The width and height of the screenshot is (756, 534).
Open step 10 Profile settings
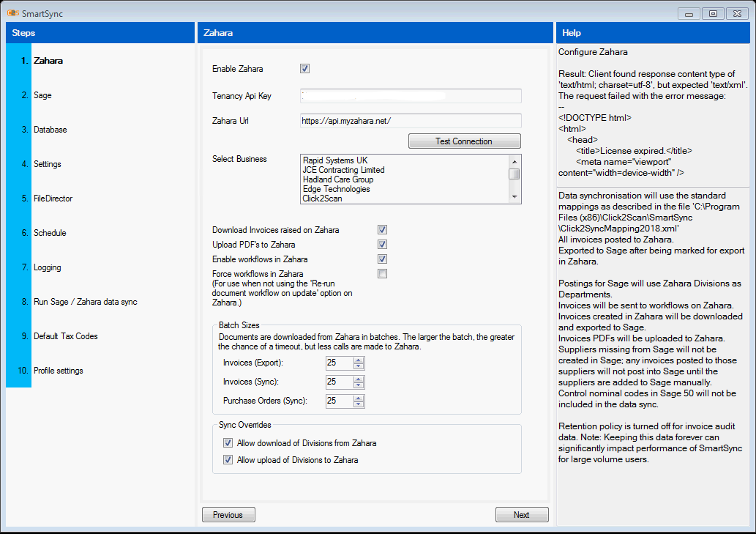point(58,371)
